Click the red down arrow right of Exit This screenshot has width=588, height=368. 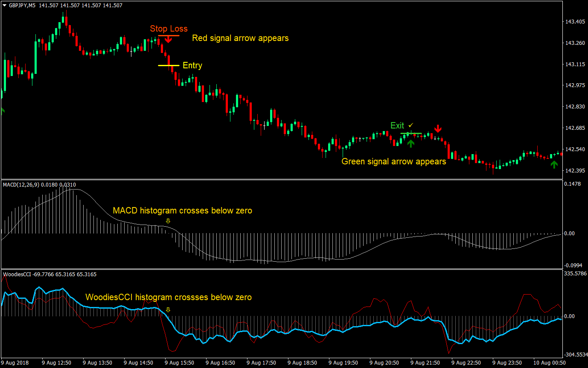(x=438, y=128)
